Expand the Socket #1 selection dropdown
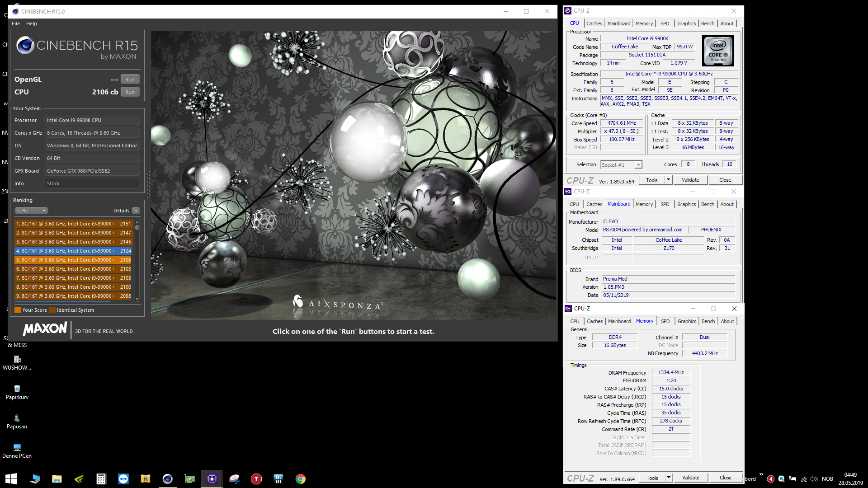The width and height of the screenshot is (868, 488). [638, 165]
